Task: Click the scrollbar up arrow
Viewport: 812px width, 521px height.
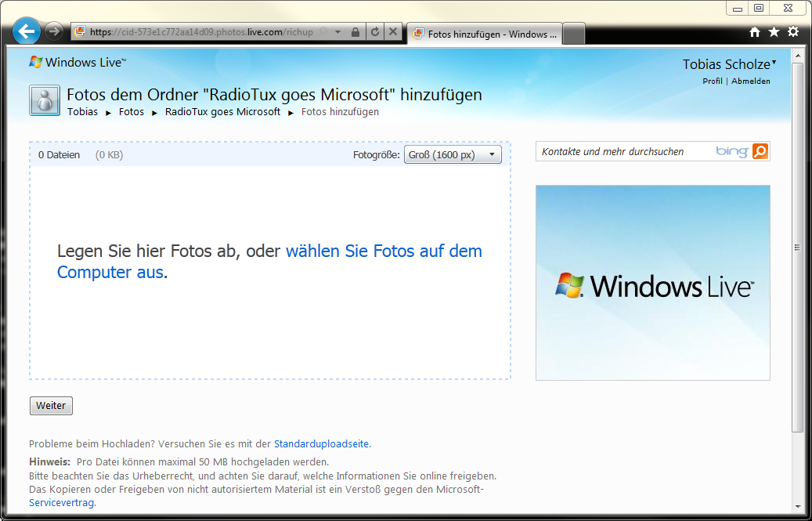Action: point(797,54)
